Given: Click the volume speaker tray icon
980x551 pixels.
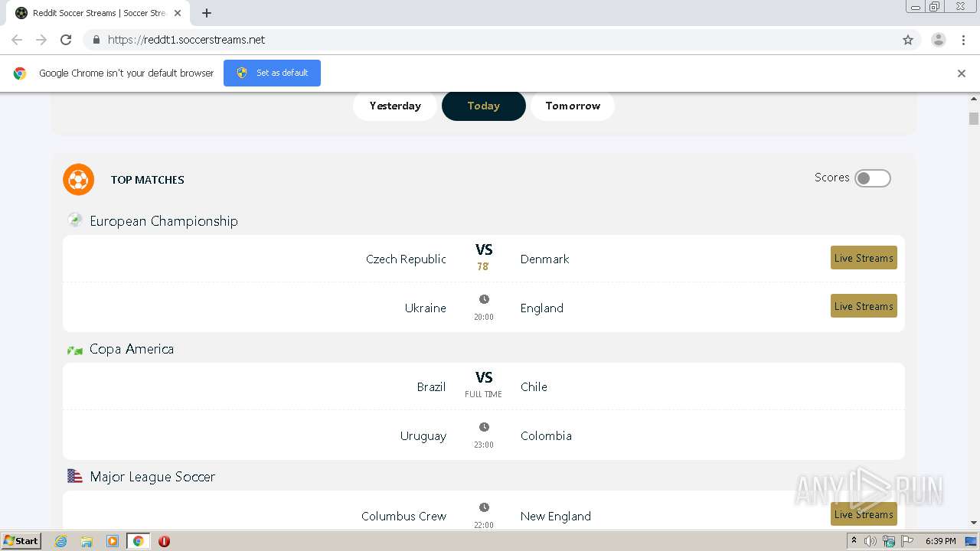Looking at the screenshot, I should coord(871,541).
